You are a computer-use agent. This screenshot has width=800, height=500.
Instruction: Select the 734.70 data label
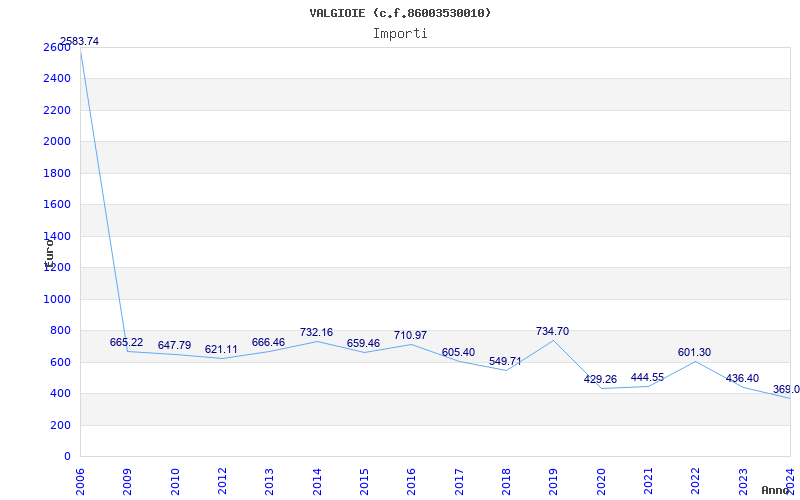coord(553,331)
